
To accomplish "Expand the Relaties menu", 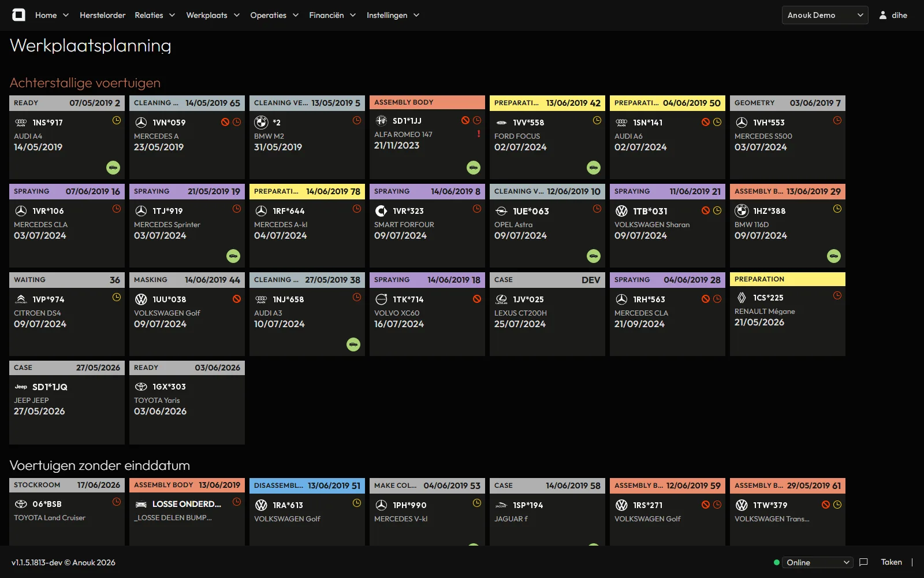I will 155,15.
